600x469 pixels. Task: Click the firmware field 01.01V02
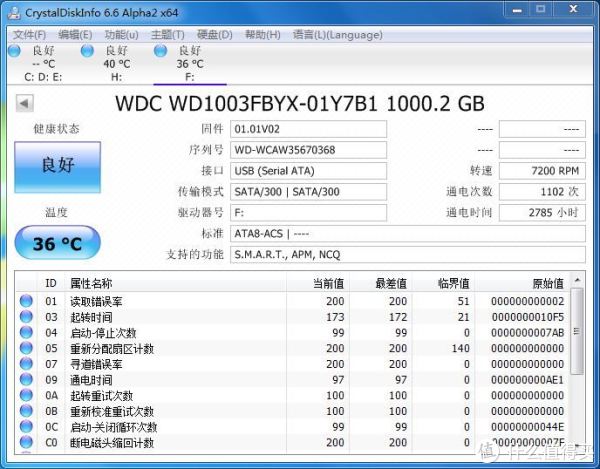point(308,129)
